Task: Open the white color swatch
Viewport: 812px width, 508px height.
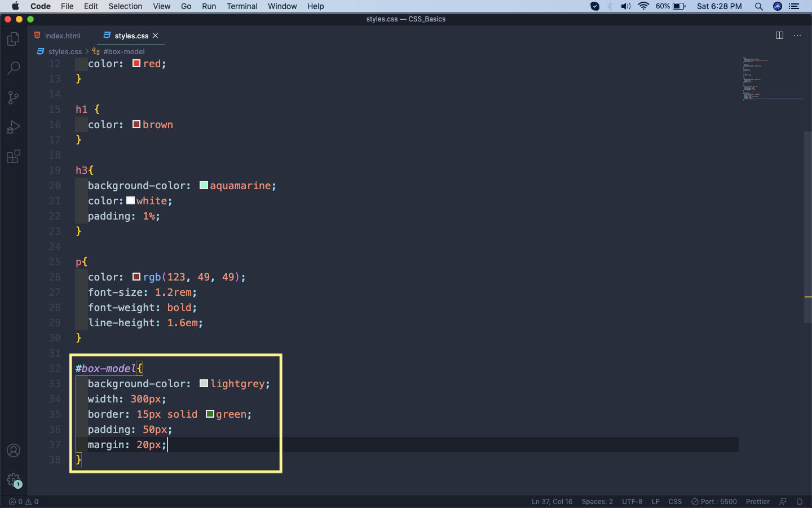Action: click(130, 200)
